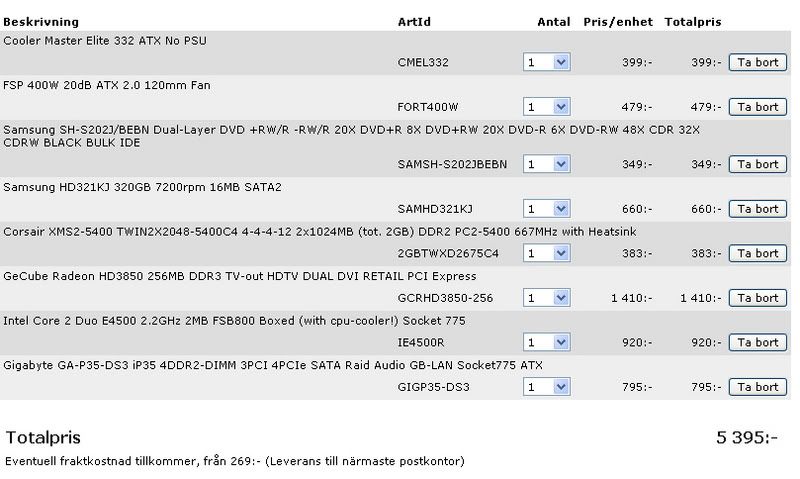Click Ta bort on GeCube Radeon HD3850 row

coord(757,298)
